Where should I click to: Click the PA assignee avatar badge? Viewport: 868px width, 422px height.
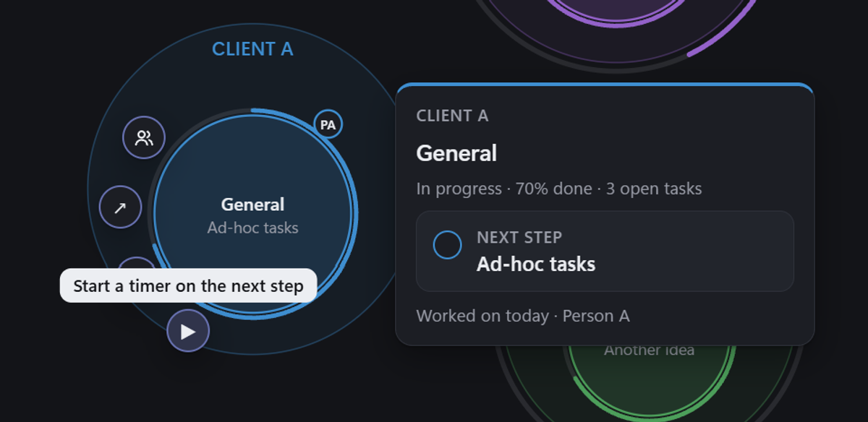pos(328,124)
